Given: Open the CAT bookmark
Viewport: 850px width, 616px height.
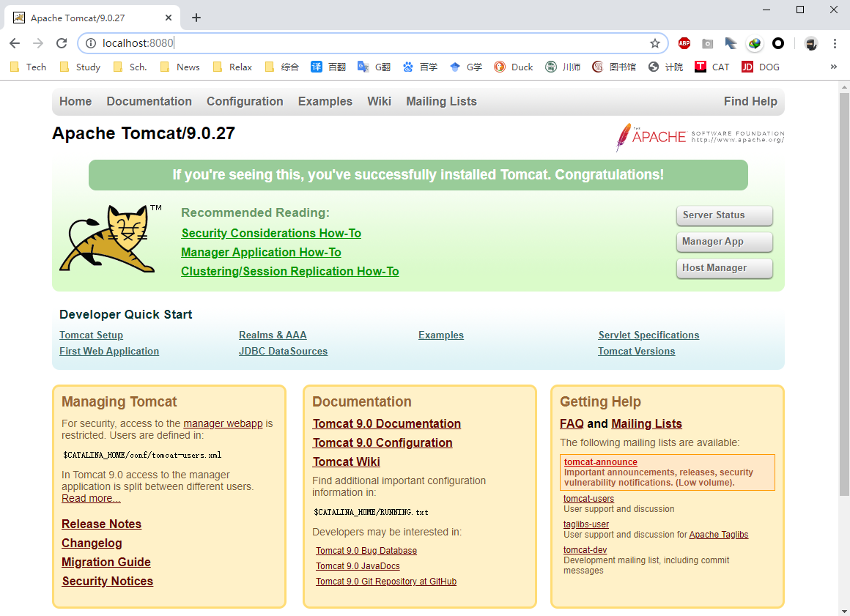Looking at the screenshot, I should coord(712,67).
